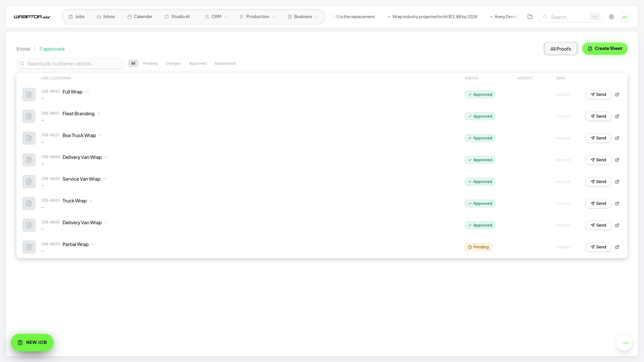Click the document thumbnail for JOB-0044
644x362 pixels.
click(29, 182)
